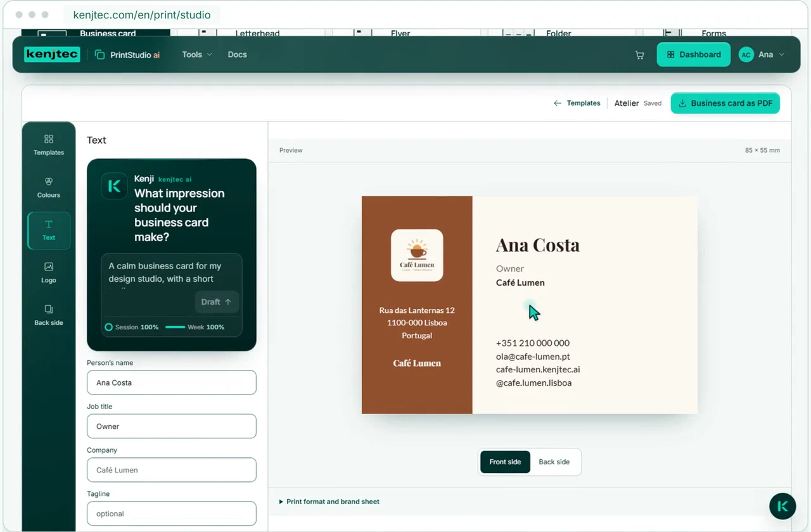811x532 pixels.
Task: Open the floating Kenji assistant button
Action: click(x=782, y=506)
